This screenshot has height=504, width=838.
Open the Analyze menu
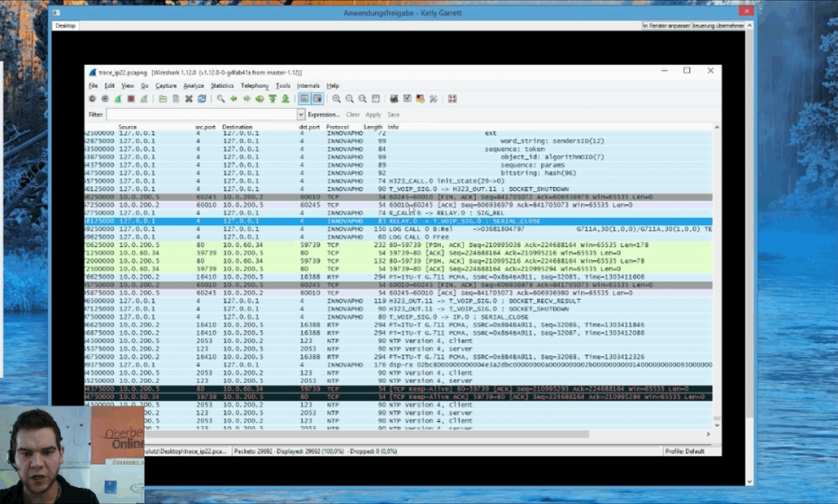pyautogui.click(x=194, y=85)
